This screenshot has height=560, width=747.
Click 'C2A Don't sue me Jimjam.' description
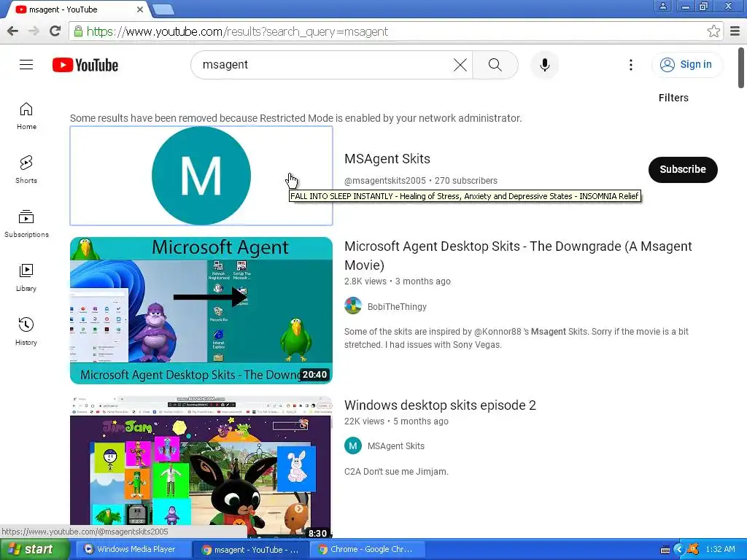pos(396,472)
